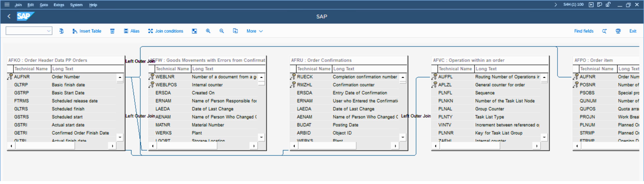This screenshot has height=184, width=644.
Task: Click the Join conditions button
Action: click(x=165, y=31)
